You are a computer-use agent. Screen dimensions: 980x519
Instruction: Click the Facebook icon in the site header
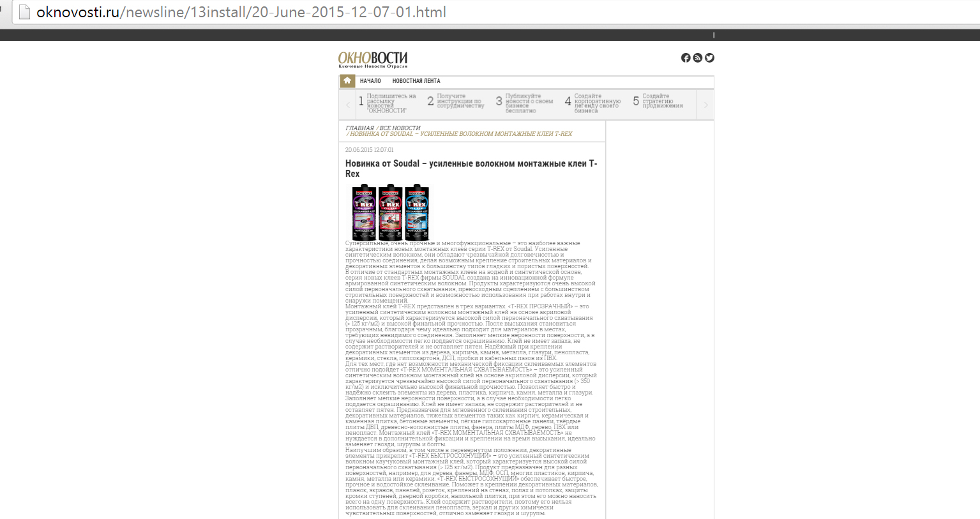pos(686,58)
